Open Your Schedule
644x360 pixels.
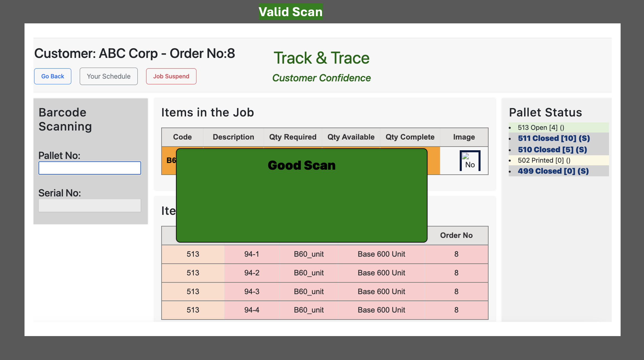coord(109,76)
